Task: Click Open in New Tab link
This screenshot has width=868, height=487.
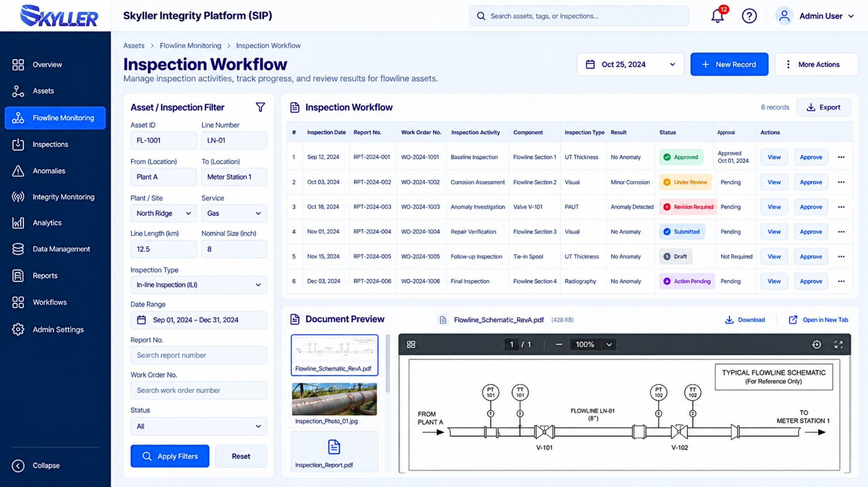Action: click(818, 320)
